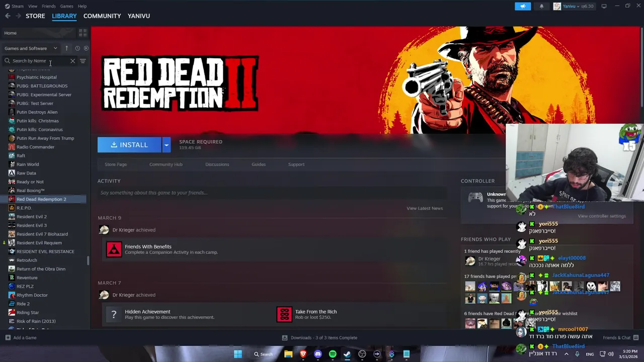Open the Guides link
This screenshot has height=362, width=644.
tap(259, 164)
